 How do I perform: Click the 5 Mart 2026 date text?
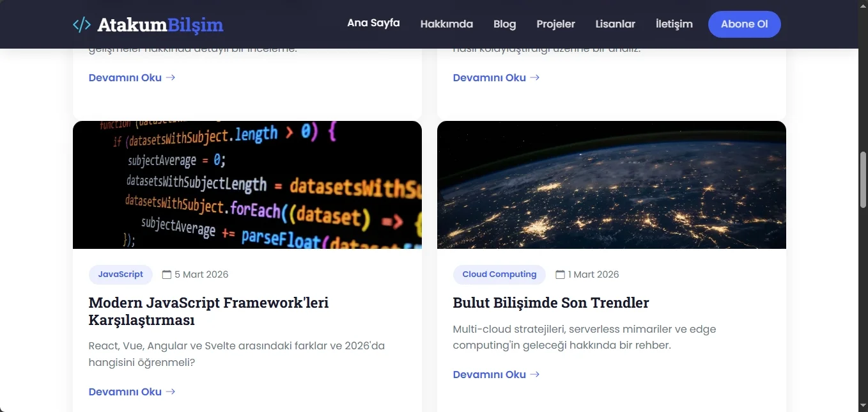pos(201,274)
